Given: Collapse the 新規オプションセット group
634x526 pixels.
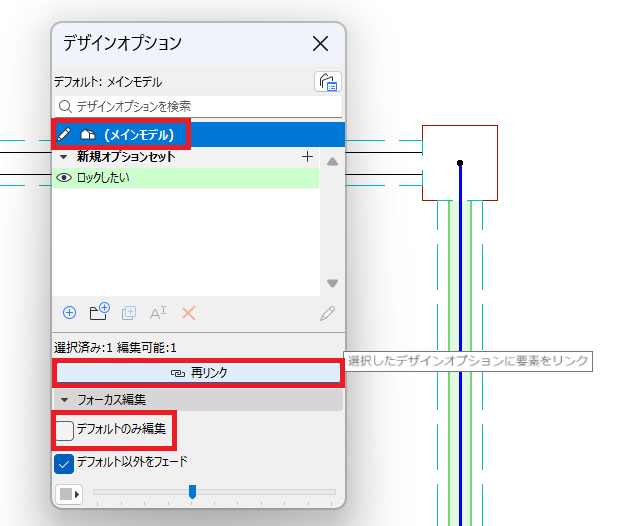Looking at the screenshot, I should point(63,157).
